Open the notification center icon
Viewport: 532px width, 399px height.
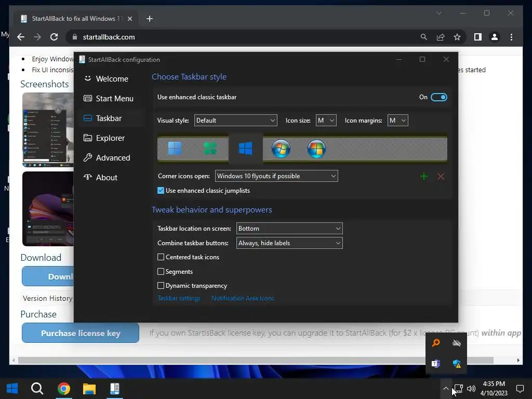520,389
